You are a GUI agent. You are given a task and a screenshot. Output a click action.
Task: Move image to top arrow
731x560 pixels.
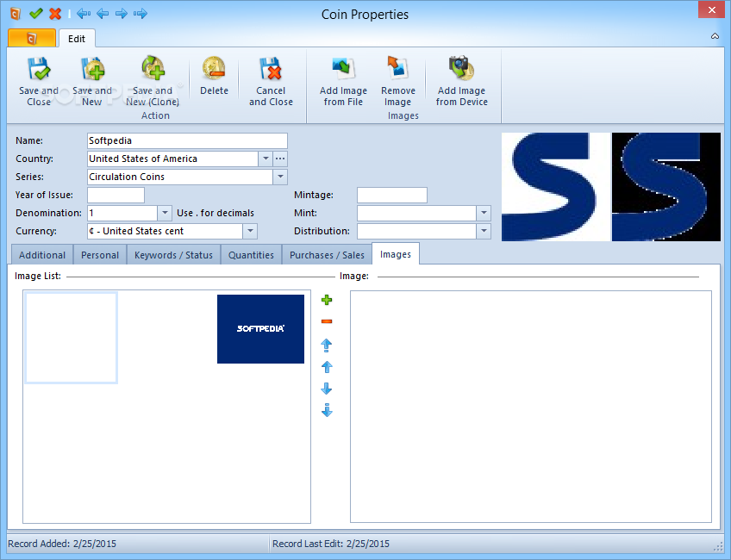point(327,345)
